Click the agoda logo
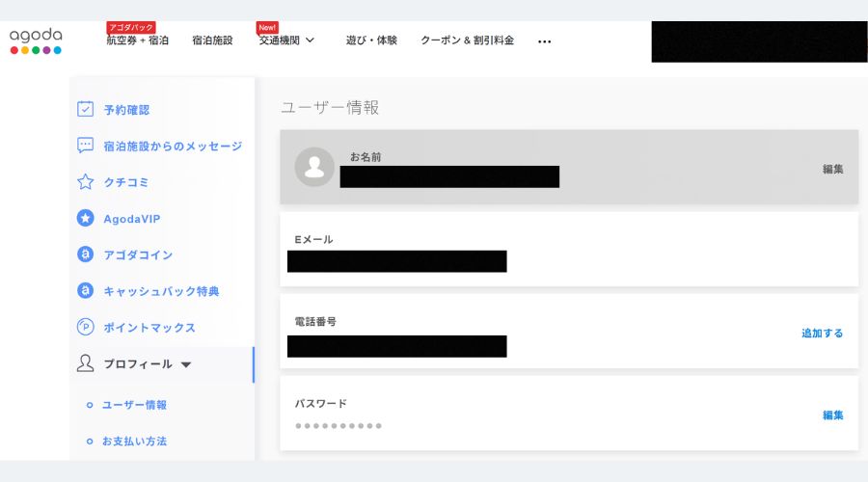This screenshot has width=868, height=482. pyautogui.click(x=36, y=40)
